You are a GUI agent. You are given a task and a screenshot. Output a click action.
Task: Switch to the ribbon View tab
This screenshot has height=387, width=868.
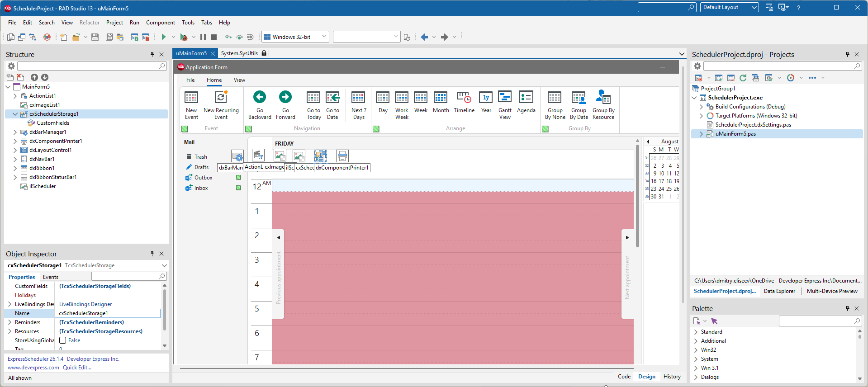239,80
